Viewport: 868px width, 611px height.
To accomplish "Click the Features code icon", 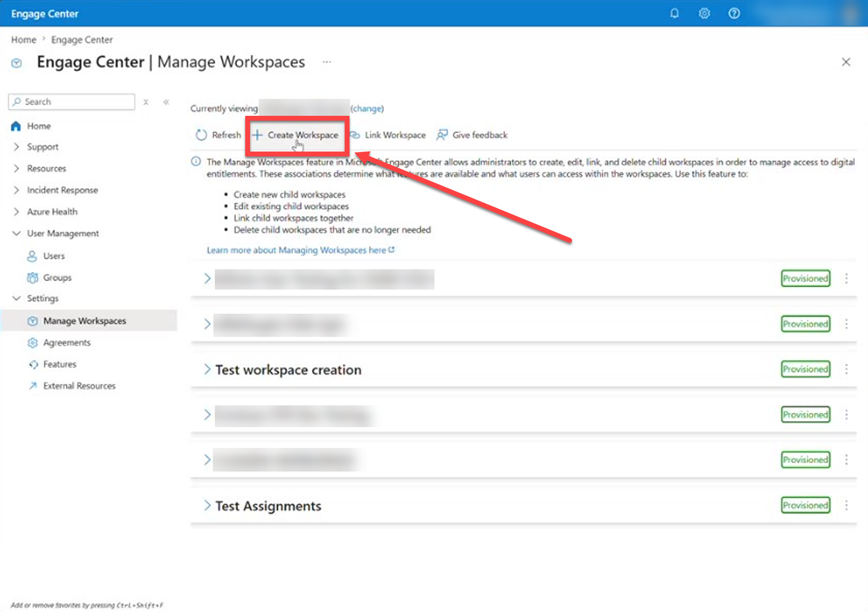I will [x=33, y=364].
